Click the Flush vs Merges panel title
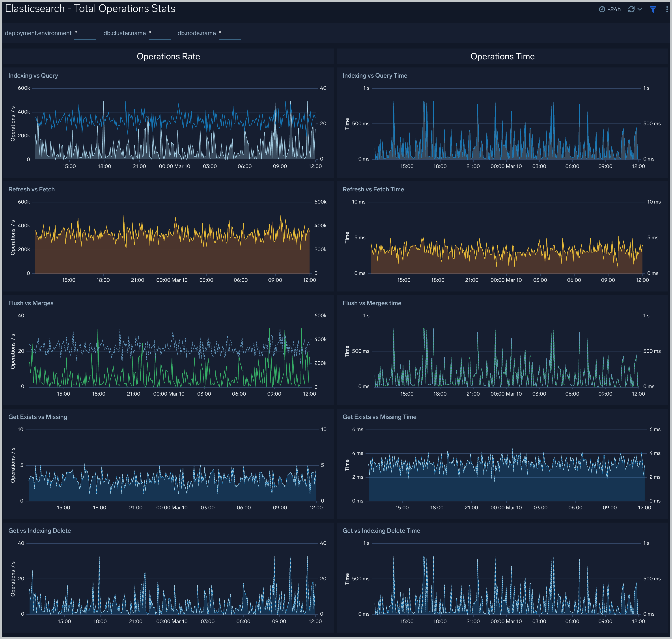 click(31, 303)
